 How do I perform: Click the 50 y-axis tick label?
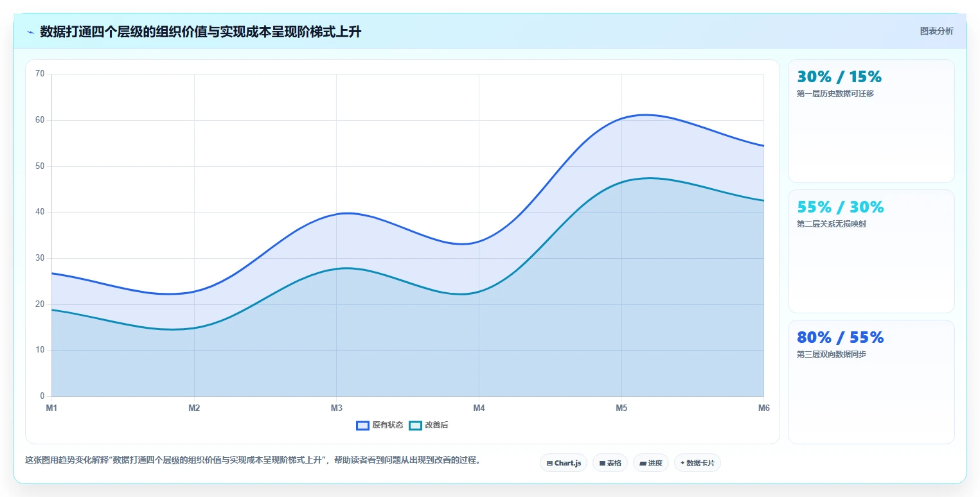tap(40, 166)
